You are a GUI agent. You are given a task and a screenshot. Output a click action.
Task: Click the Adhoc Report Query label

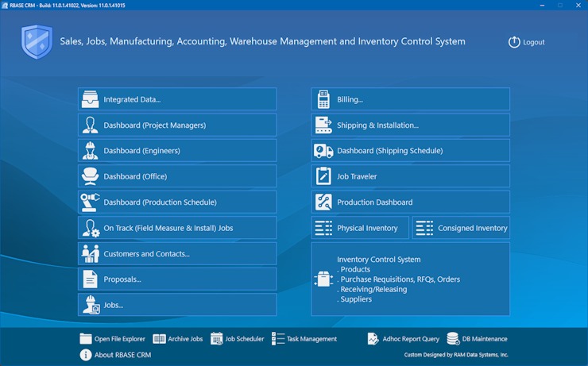411,339
